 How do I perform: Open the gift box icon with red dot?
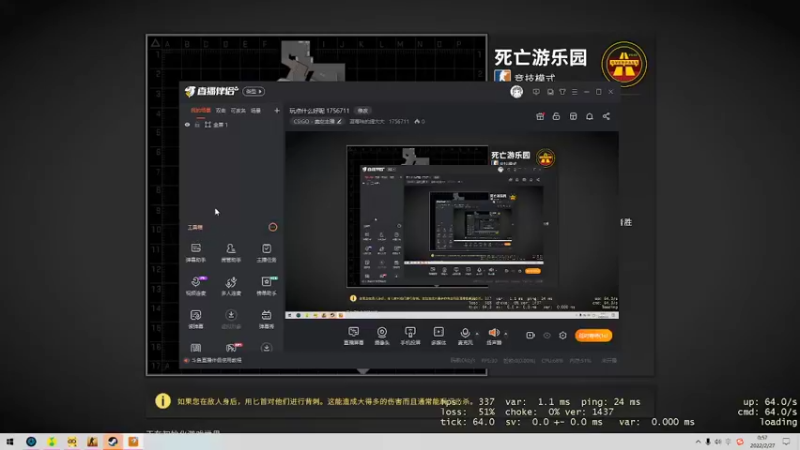(540, 116)
